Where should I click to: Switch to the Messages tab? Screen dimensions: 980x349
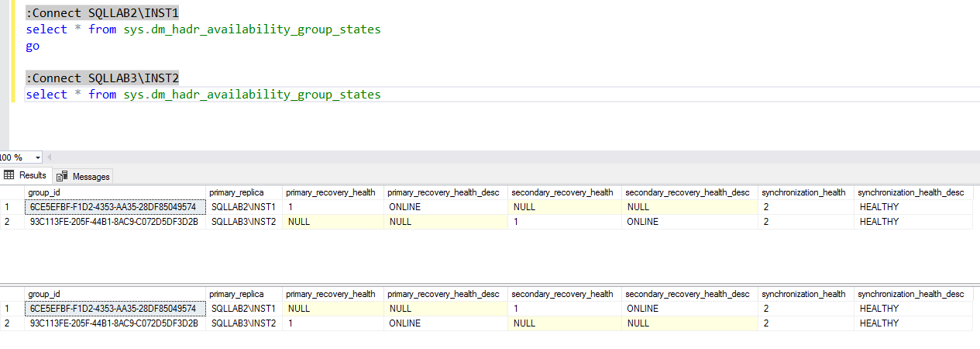point(84,176)
